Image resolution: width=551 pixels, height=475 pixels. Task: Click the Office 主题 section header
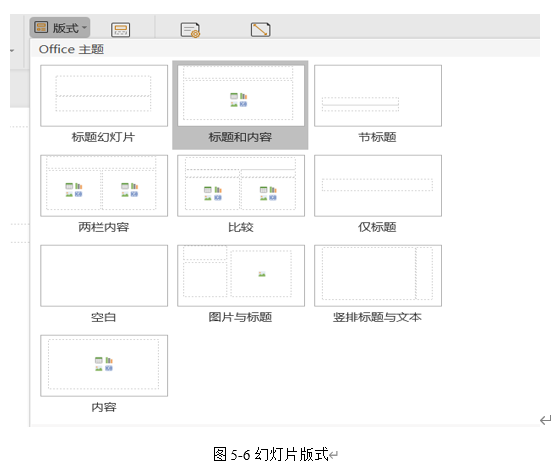(x=71, y=49)
